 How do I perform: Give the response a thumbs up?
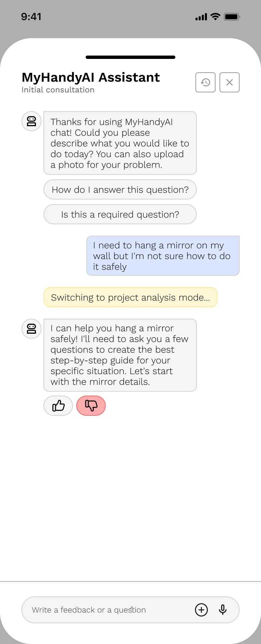pos(58,406)
